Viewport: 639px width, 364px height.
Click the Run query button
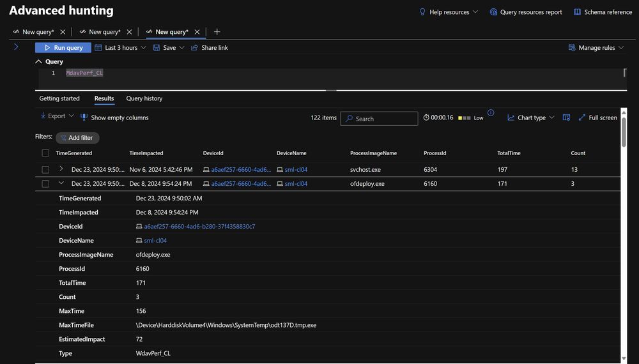pos(65,48)
